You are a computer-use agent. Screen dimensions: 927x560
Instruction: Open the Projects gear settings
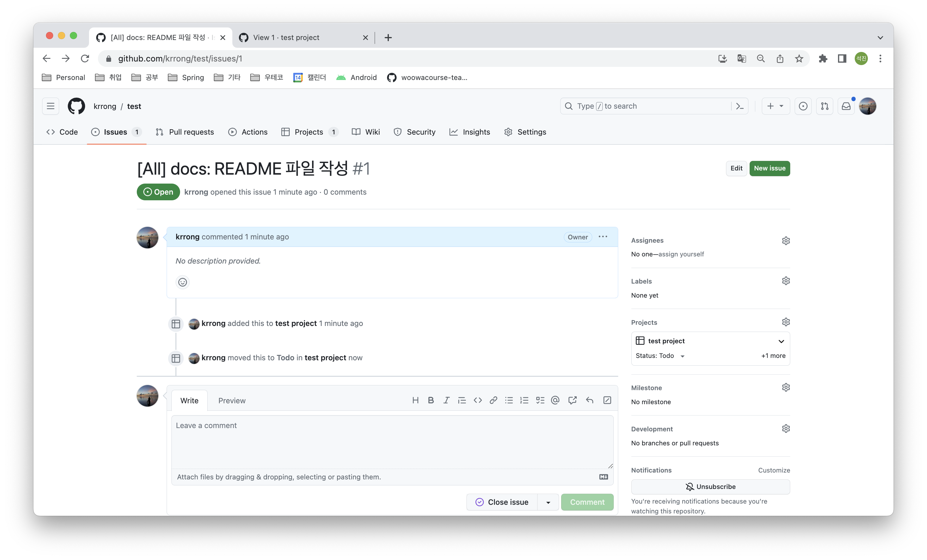785,322
